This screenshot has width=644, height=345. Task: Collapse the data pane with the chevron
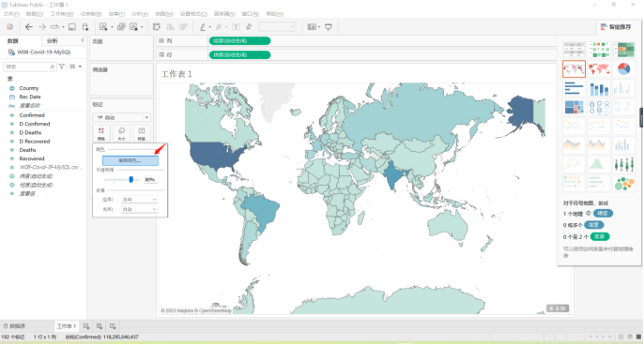83,40
